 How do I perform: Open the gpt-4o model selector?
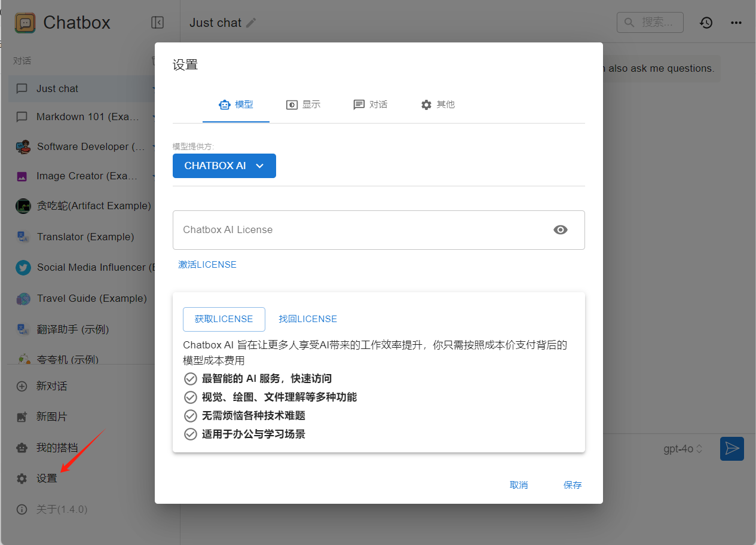681,448
